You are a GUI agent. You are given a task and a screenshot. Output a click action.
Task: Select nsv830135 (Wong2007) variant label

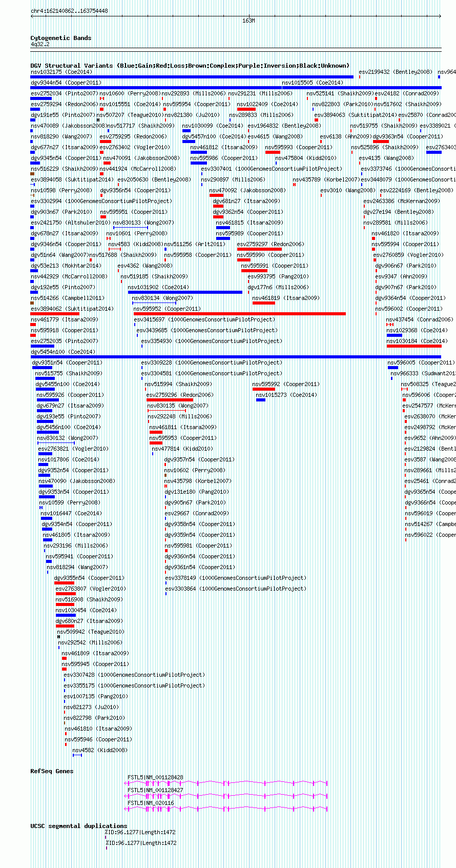click(x=178, y=406)
